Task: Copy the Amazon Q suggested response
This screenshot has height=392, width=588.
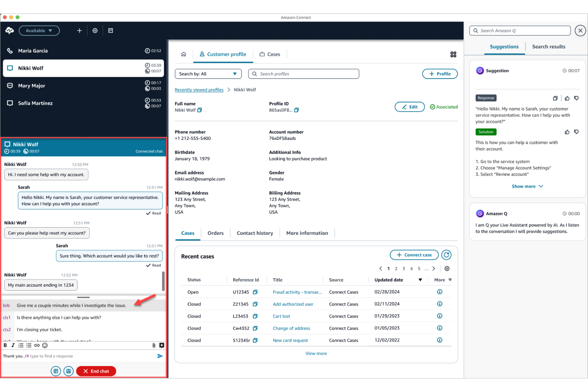Action: (555, 98)
